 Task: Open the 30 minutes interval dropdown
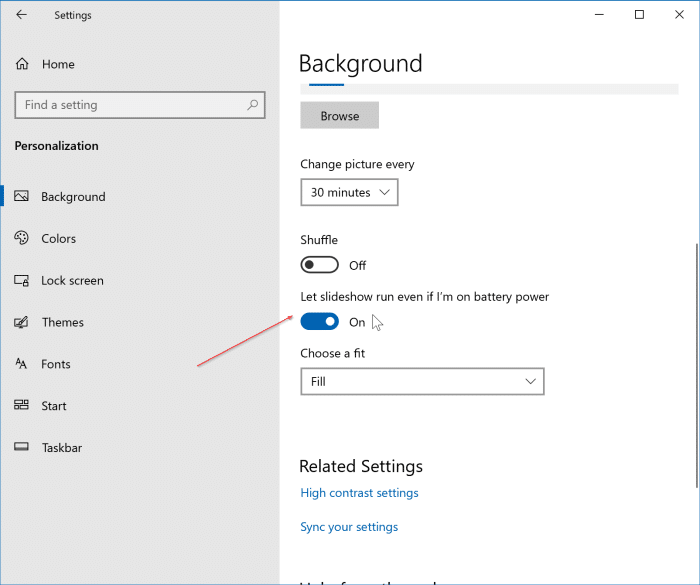click(x=349, y=192)
